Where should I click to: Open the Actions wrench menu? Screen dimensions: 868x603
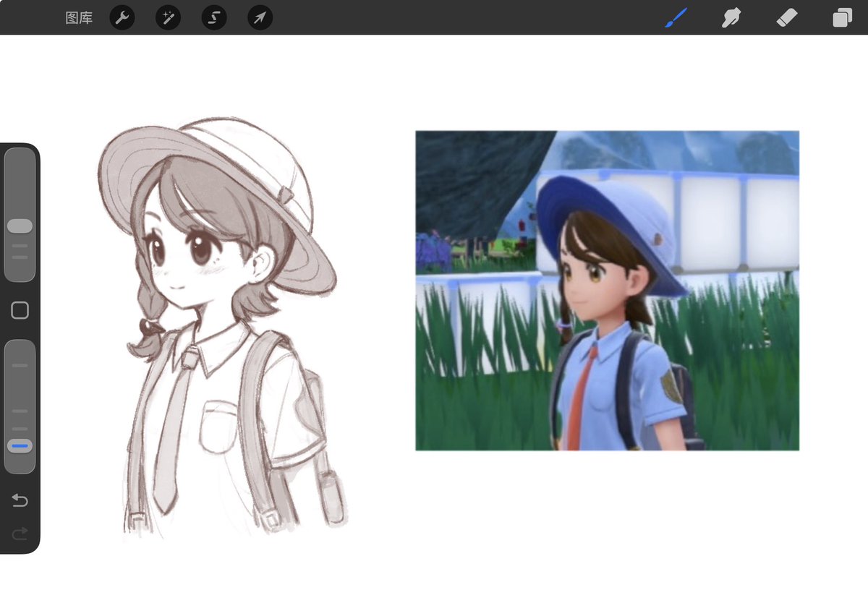(x=122, y=17)
